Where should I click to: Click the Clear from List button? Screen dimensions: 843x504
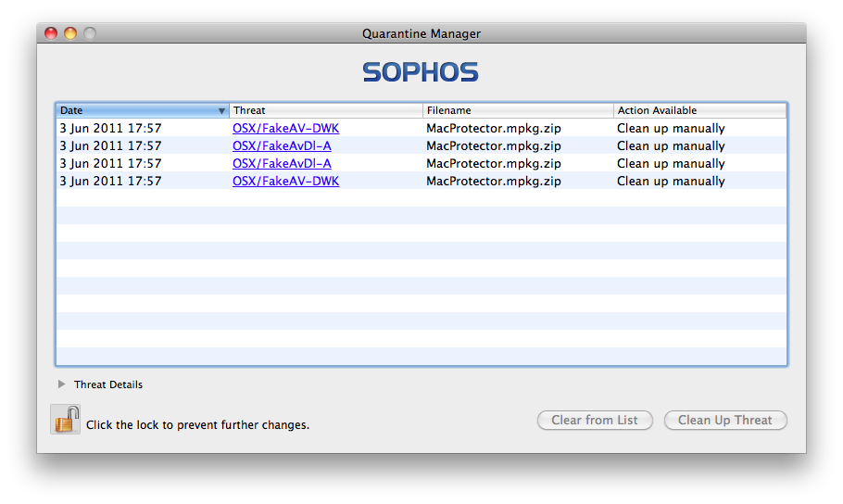[595, 420]
